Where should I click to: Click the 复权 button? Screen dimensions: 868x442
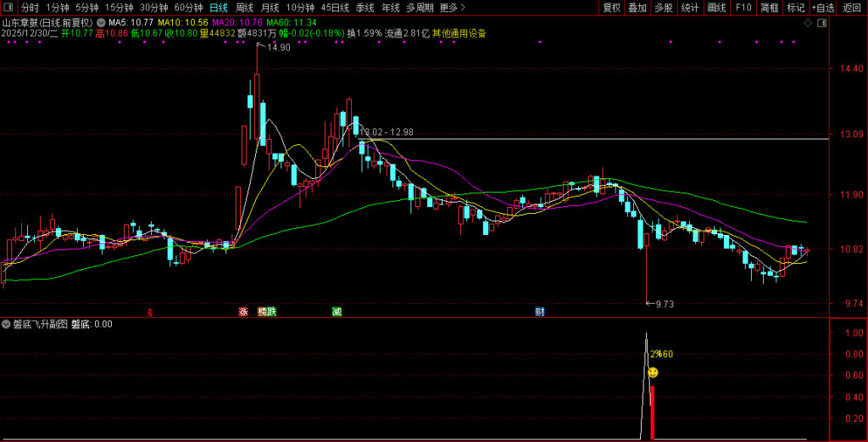[611, 8]
